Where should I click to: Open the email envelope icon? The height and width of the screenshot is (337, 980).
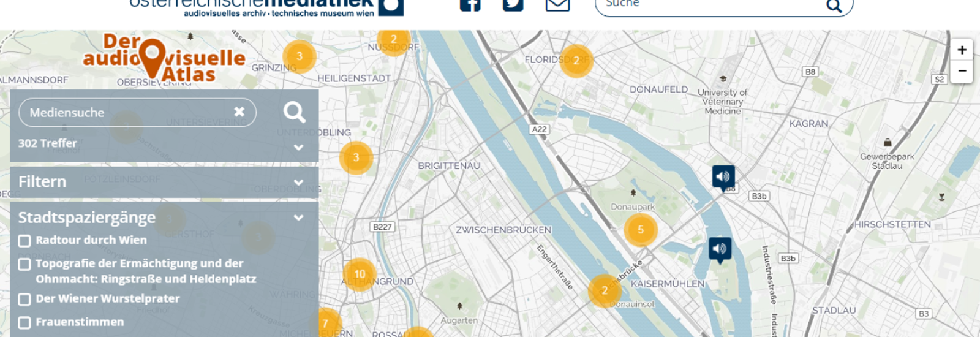coord(557,5)
